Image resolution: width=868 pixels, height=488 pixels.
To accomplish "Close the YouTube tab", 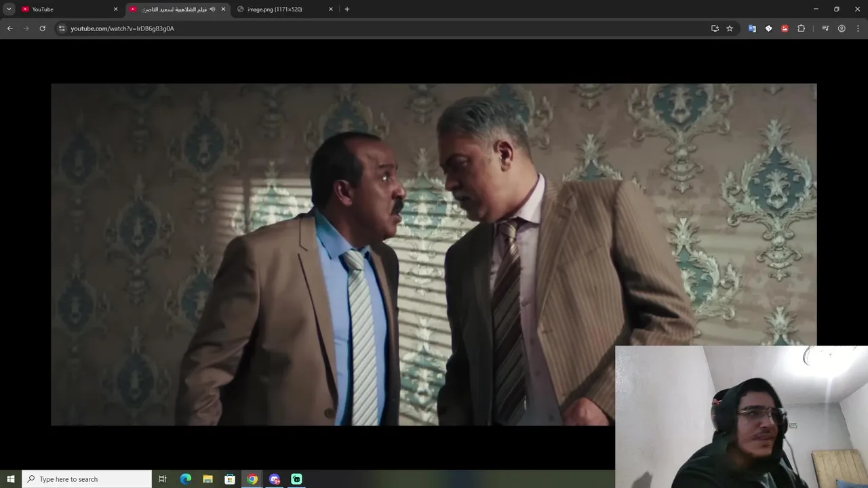I will click(x=115, y=9).
